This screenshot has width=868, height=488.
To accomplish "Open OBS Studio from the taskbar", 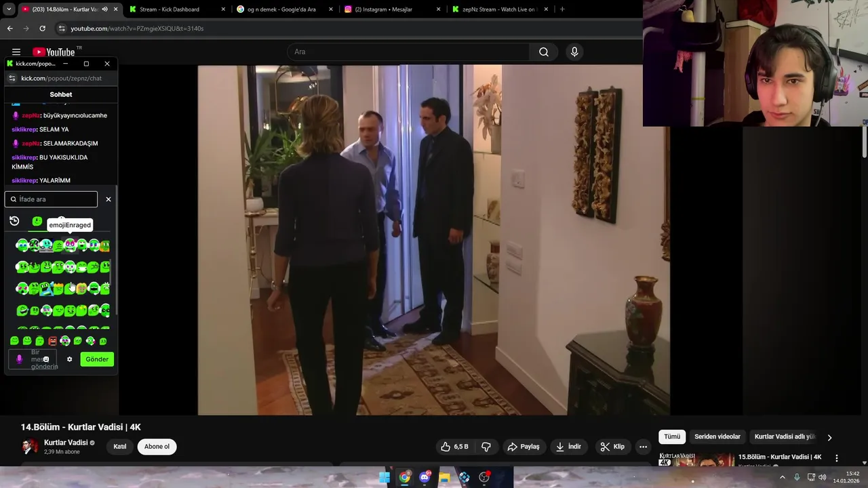I will click(484, 478).
